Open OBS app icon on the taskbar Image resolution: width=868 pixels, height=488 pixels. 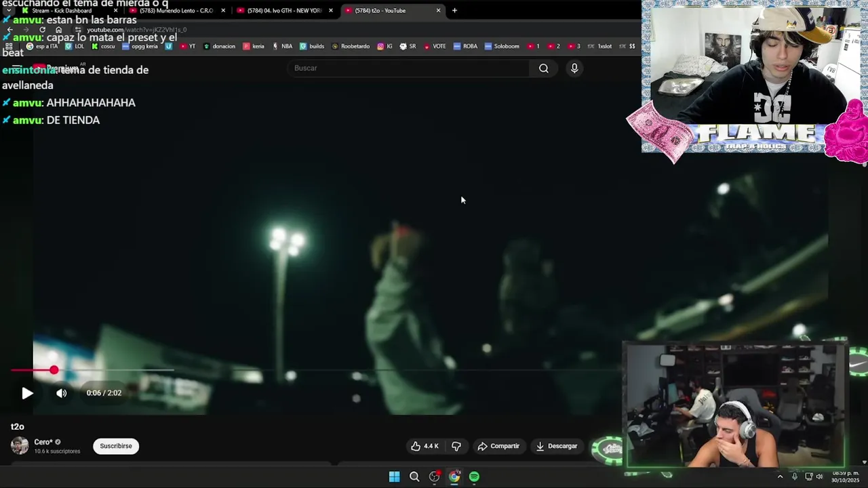434,476
